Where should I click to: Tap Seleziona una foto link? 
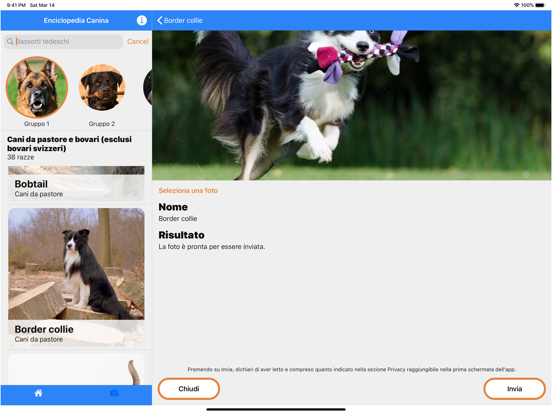[x=188, y=190]
